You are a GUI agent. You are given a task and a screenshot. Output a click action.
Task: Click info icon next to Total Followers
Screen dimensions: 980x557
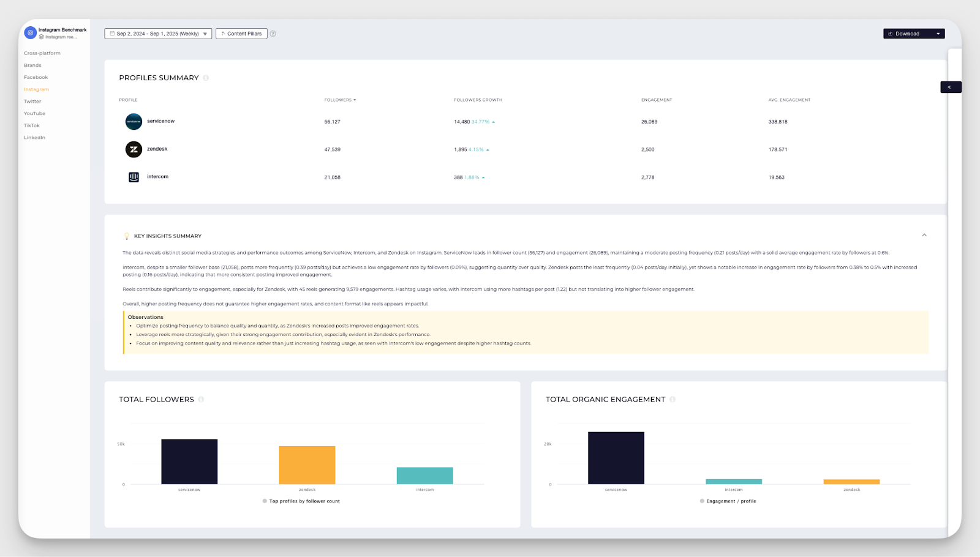coord(201,399)
